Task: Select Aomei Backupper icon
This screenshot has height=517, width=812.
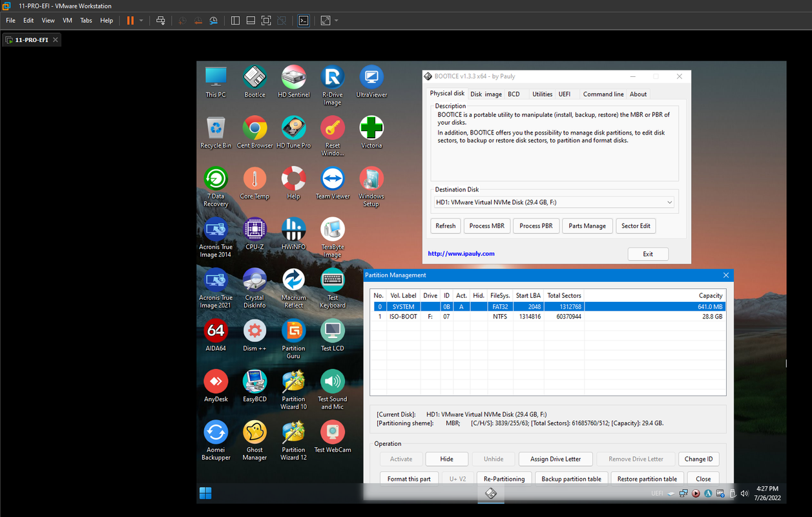Action: [x=216, y=441]
